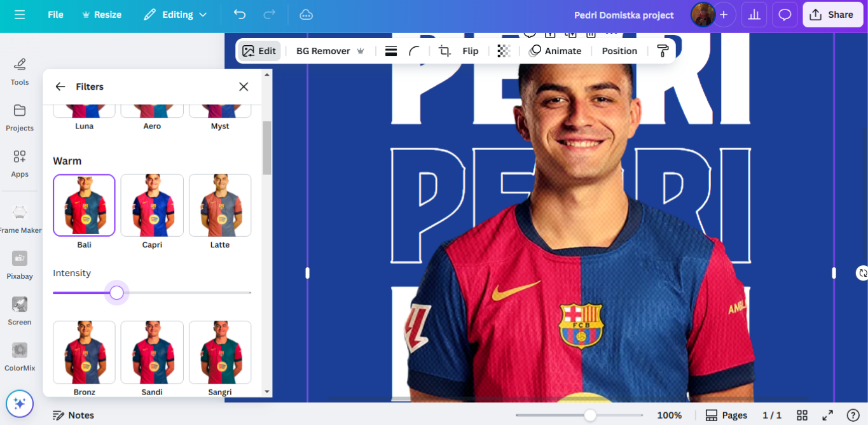Select the Bali filter thumbnail
868x425 pixels.
coord(84,205)
